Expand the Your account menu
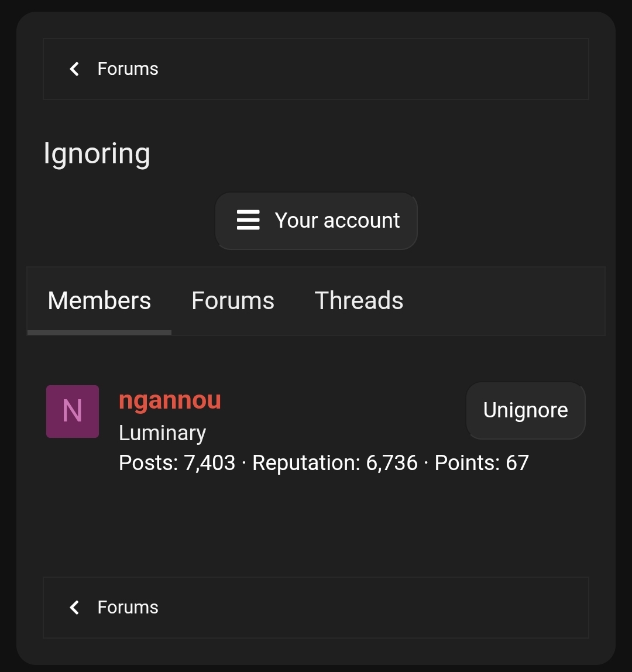The width and height of the screenshot is (632, 672). [x=337, y=221]
